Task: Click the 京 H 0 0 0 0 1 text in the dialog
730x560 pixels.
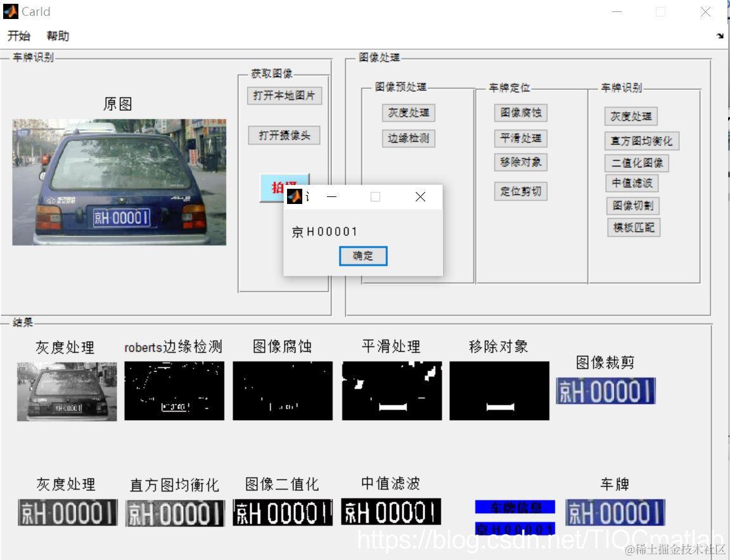Action: pos(324,231)
